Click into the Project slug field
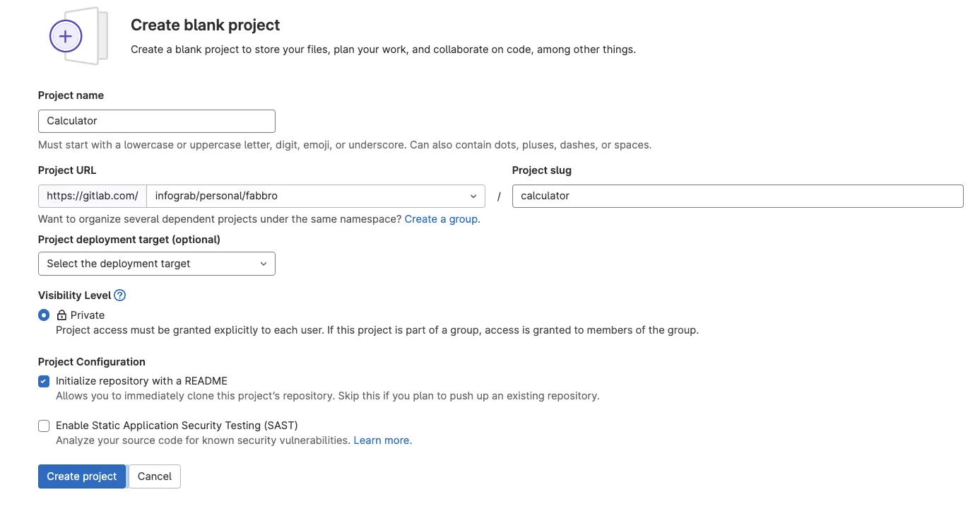This screenshot has height=521, width=980. point(737,196)
